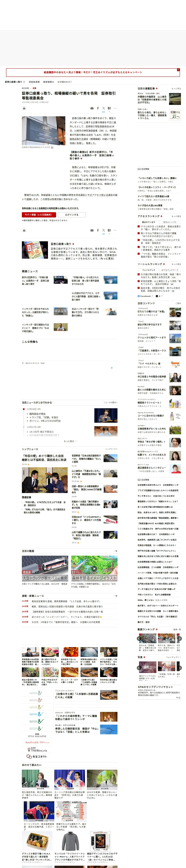Viewport: 186px width, 868px height.
Task: Open 「年収の壁」めぐり譲歩した自民 headline
Action: (44, 458)
